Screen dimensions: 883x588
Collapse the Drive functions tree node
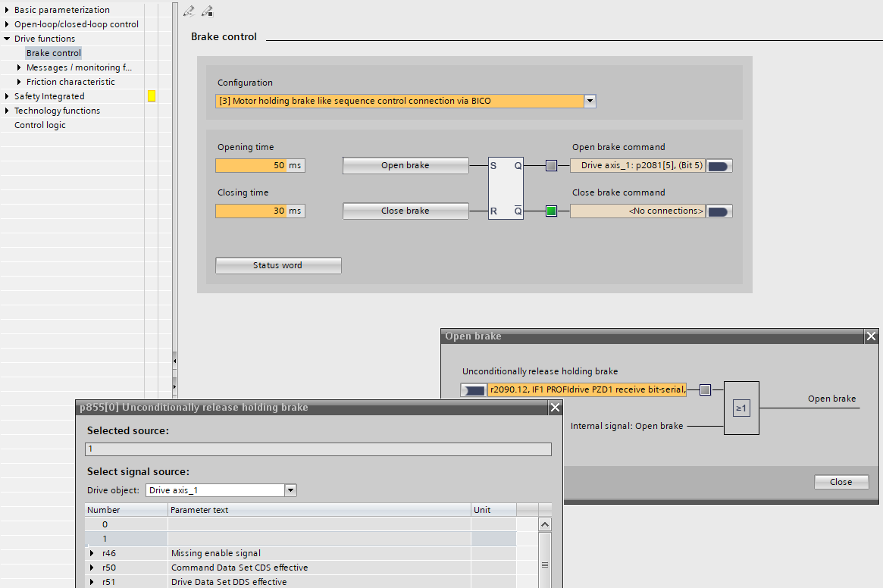tap(7, 39)
